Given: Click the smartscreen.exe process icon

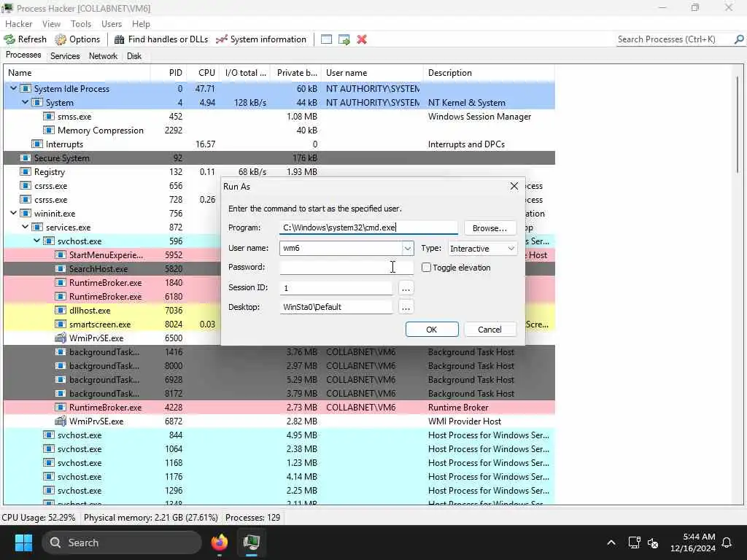Looking at the screenshot, I should coord(60,324).
